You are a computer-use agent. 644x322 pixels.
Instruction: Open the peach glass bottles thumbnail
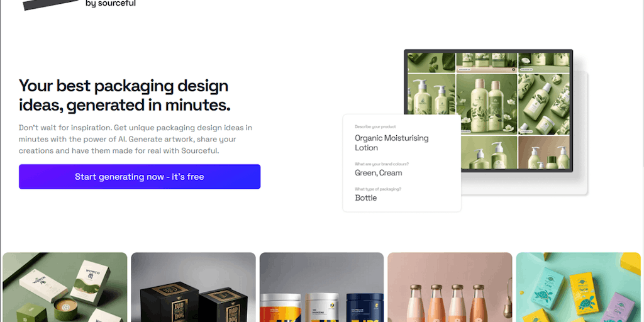coord(450,287)
